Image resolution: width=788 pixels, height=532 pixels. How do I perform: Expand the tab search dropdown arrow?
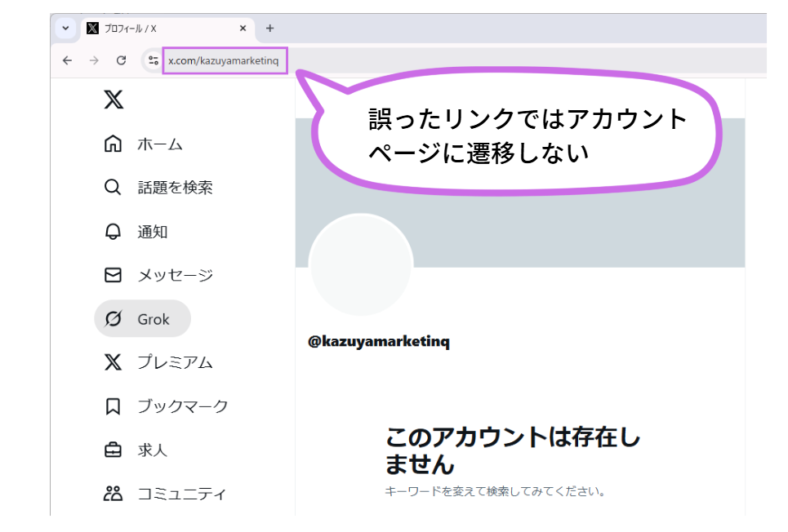(x=66, y=29)
